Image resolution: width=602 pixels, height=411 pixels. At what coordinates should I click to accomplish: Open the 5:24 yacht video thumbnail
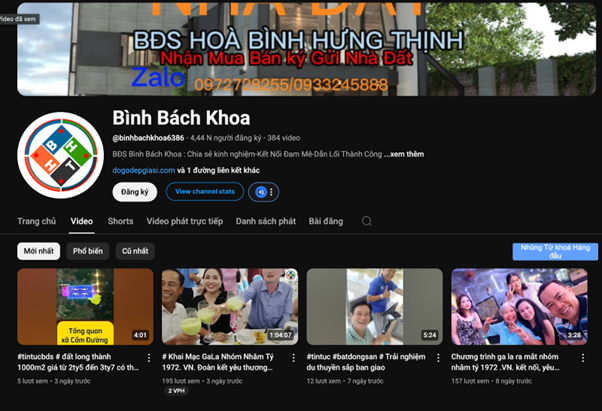click(374, 307)
